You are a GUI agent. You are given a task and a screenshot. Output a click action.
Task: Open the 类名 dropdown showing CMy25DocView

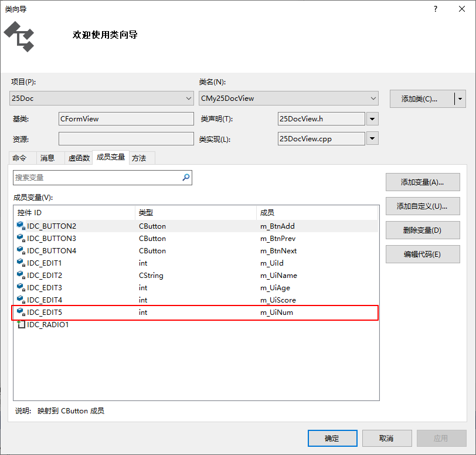375,98
